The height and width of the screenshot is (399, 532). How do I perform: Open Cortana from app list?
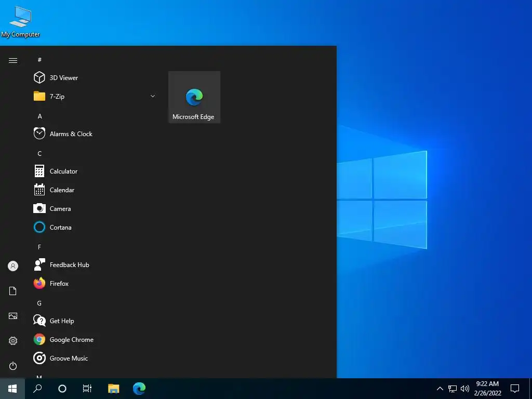click(x=95, y=227)
